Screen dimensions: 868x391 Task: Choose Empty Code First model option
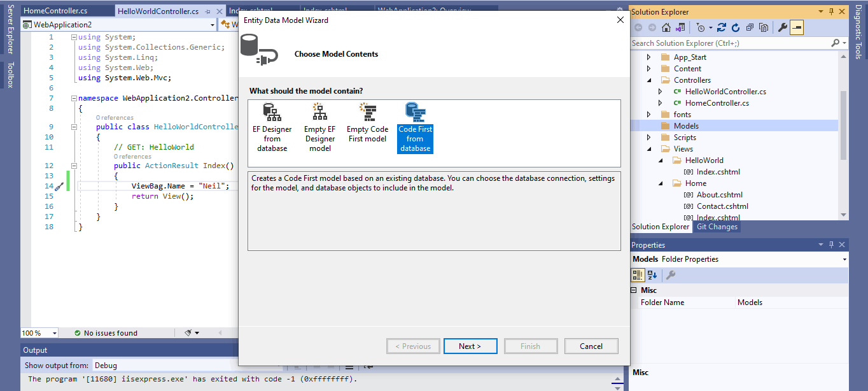tap(367, 123)
